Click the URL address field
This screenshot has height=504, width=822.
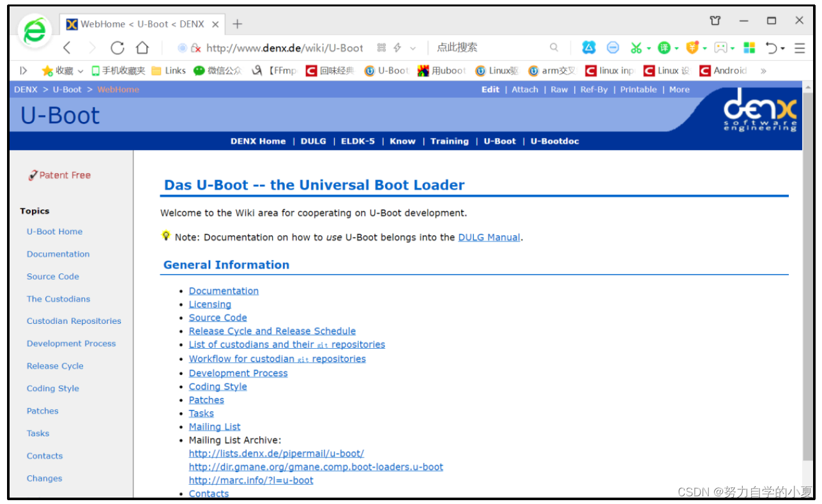pos(285,48)
